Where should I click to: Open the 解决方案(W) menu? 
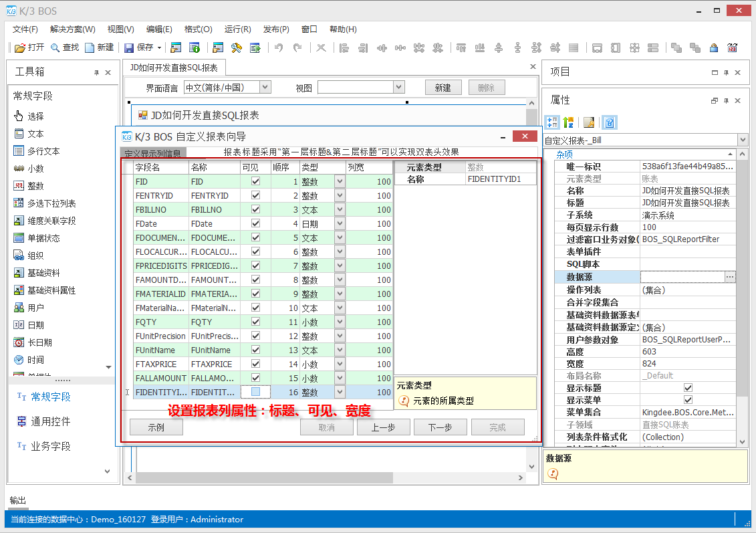pyautogui.click(x=73, y=29)
